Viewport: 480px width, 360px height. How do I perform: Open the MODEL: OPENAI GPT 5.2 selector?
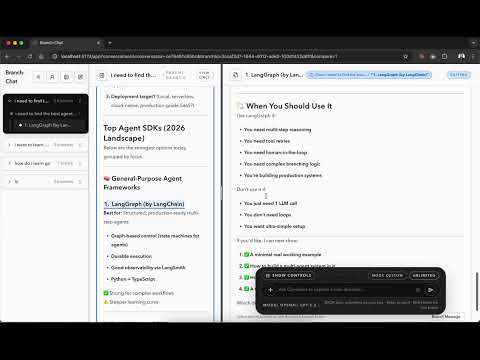(290, 305)
